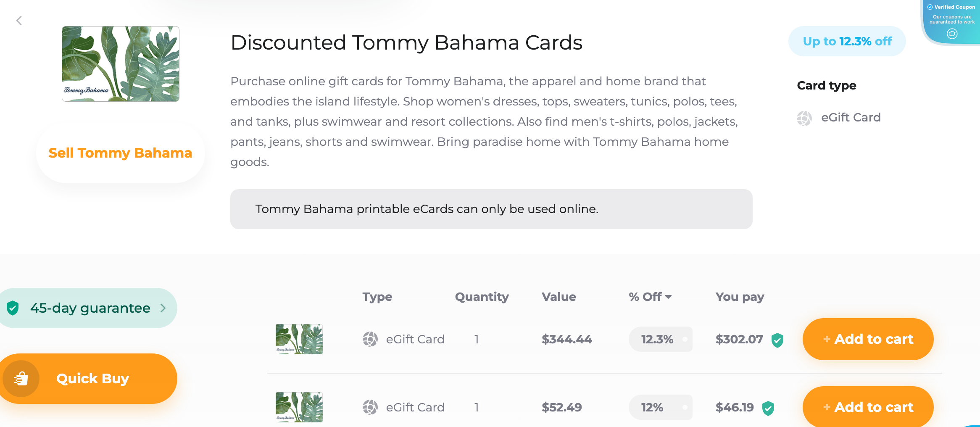The width and height of the screenshot is (980, 427).
Task: Click the shield icon on 45-day guarantee
Action: [13, 308]
